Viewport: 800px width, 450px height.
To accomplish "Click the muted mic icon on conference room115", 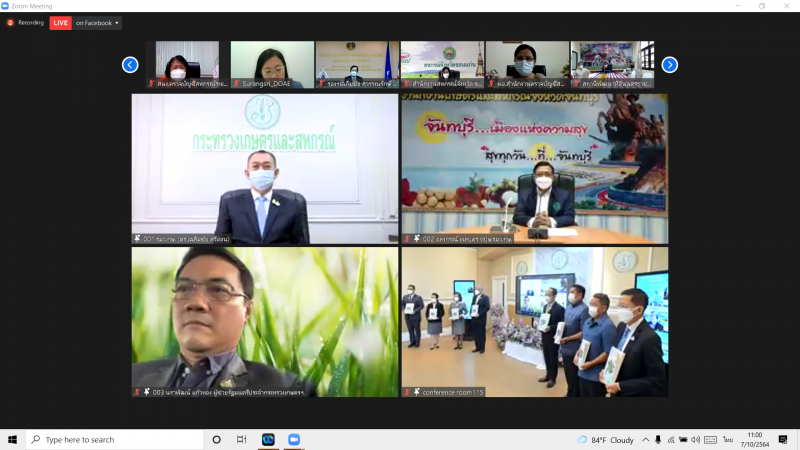I will [x=407, y=392].
